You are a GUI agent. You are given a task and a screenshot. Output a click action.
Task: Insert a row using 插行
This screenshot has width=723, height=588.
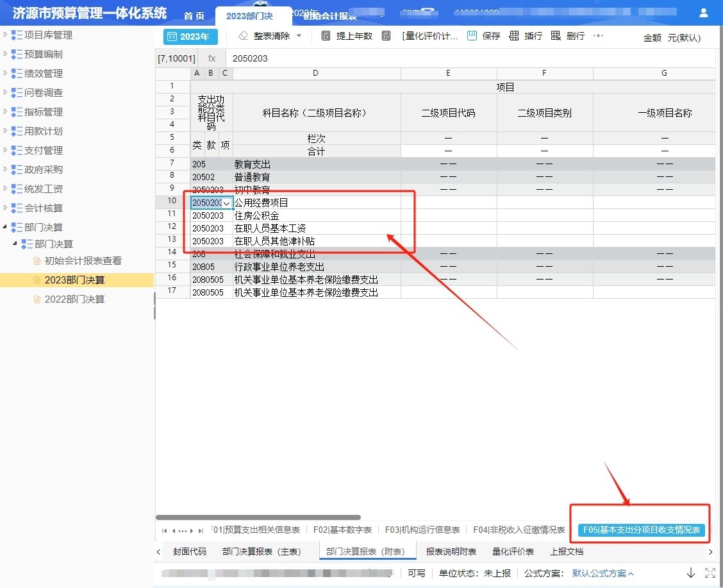(526, 36)
